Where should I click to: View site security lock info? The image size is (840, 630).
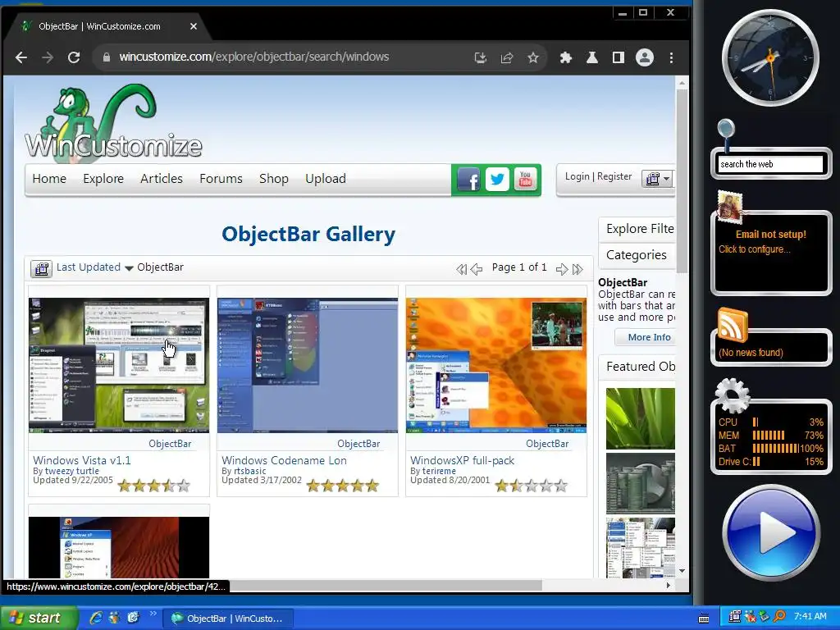(x=106, y=57)
